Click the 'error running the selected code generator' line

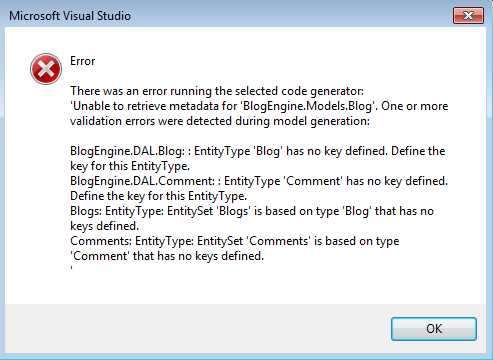tap(217, 91)
